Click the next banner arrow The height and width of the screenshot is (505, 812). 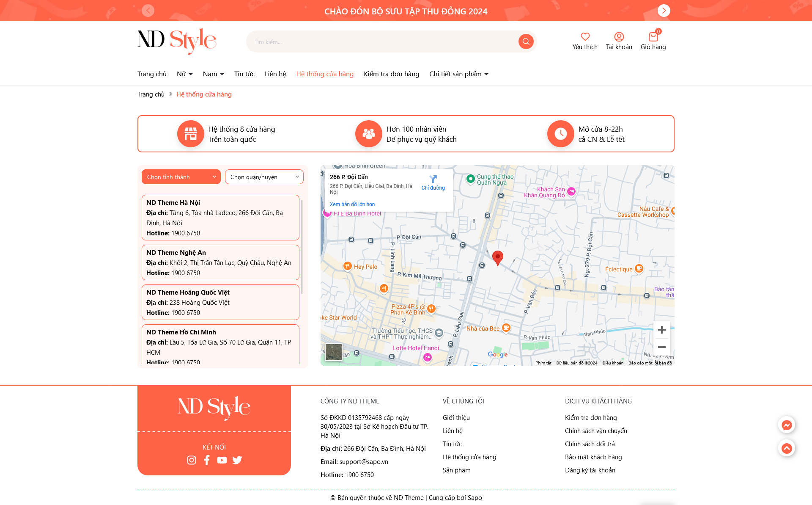[x=664, y=11]
